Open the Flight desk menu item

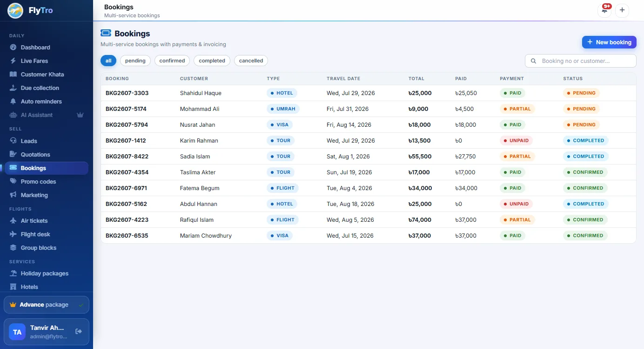coord(47,234)
